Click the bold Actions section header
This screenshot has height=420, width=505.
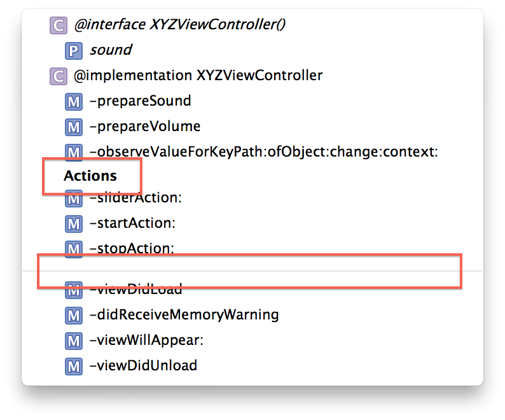coord(90,176)
